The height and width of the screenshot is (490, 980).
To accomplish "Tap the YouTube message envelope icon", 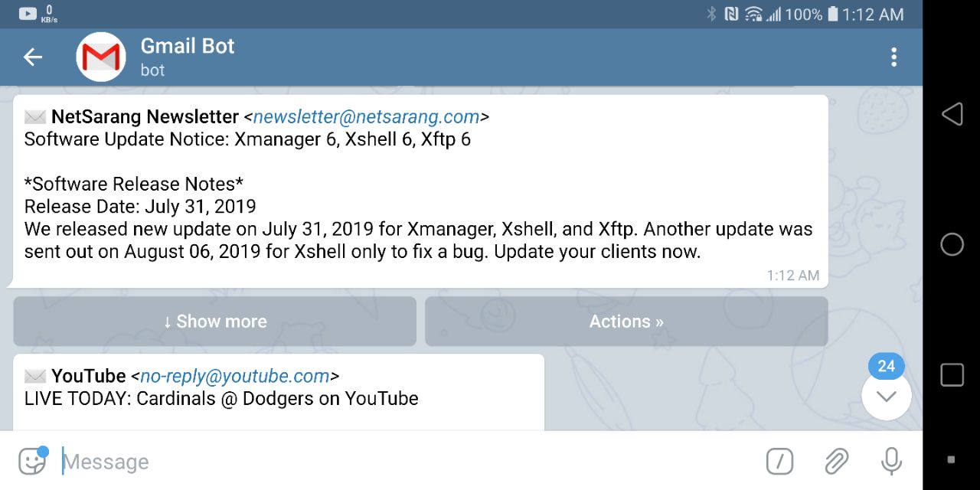I will click(35, 376).
